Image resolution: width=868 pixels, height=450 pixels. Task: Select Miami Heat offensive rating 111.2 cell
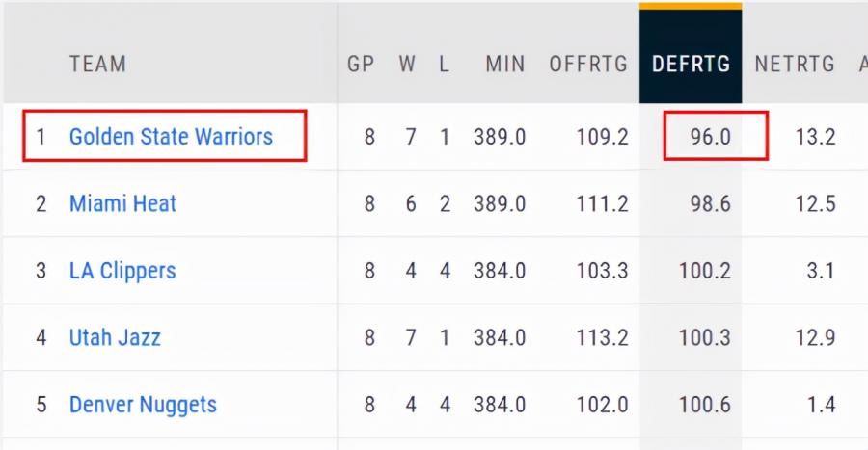pos(602,203)
